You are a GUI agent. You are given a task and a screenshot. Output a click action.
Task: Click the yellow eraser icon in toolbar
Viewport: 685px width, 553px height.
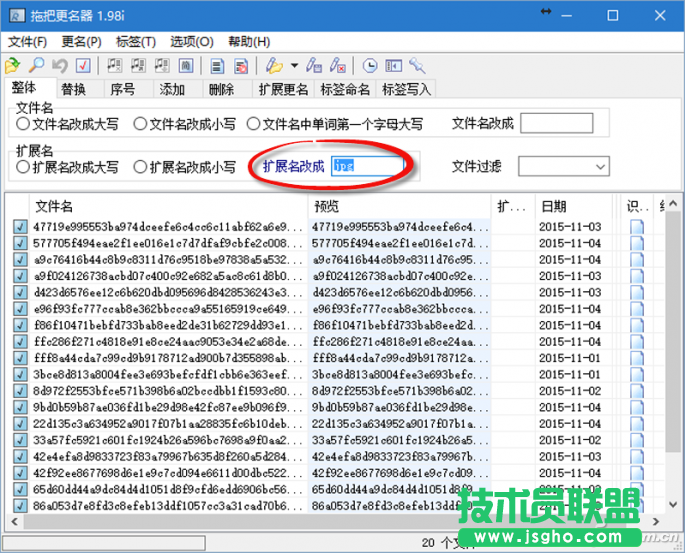coord(273,66)
